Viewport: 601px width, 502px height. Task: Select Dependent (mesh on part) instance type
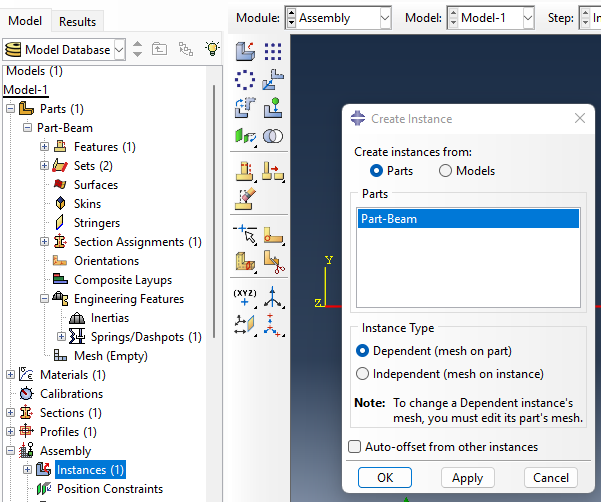(362, 351)
